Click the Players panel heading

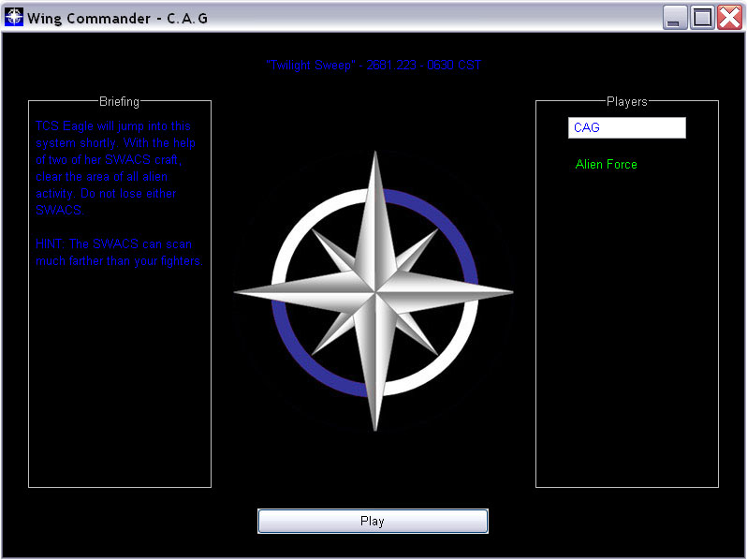click(626, 101)
